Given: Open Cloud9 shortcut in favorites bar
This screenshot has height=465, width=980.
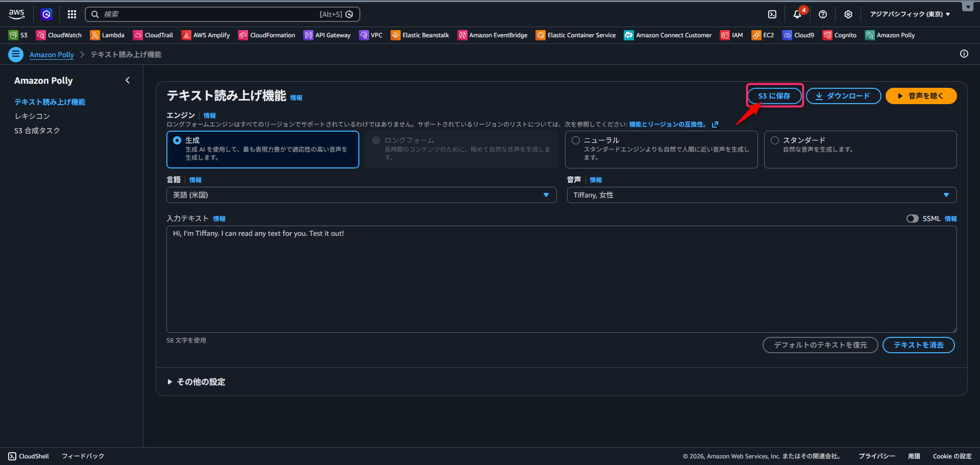Looking at the screenshot, I should point(798,35).
